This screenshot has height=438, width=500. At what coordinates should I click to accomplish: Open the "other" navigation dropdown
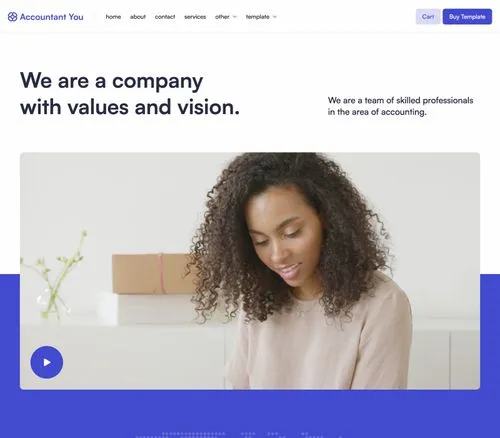[226, 17]
